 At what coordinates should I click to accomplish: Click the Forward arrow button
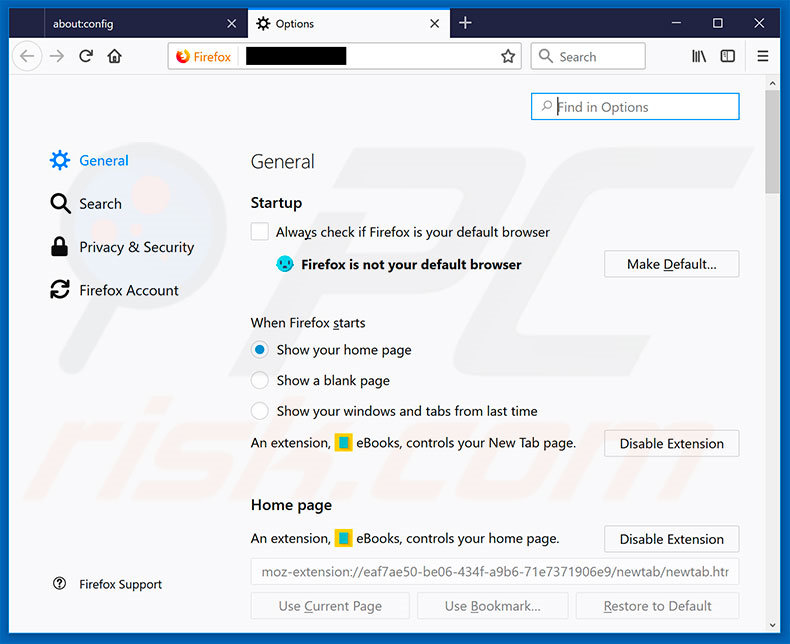(57, 56)
